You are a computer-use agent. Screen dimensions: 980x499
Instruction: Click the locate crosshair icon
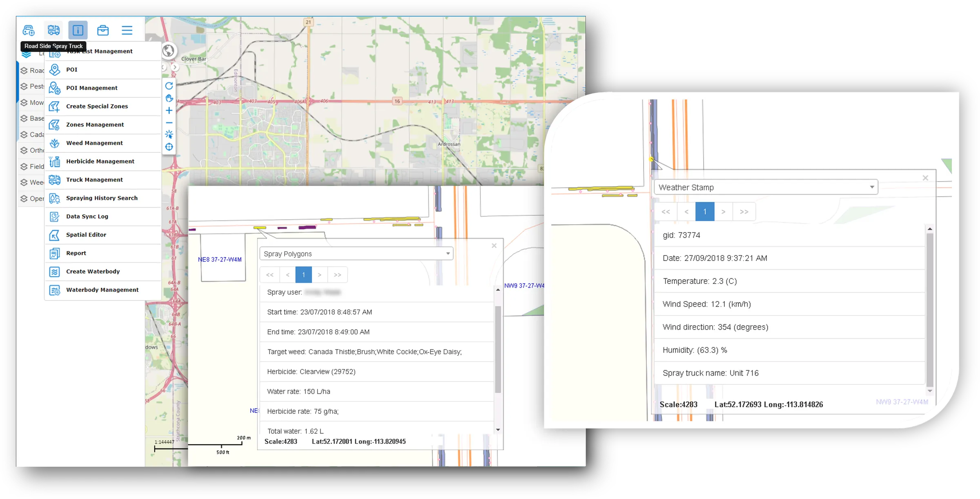169,147
